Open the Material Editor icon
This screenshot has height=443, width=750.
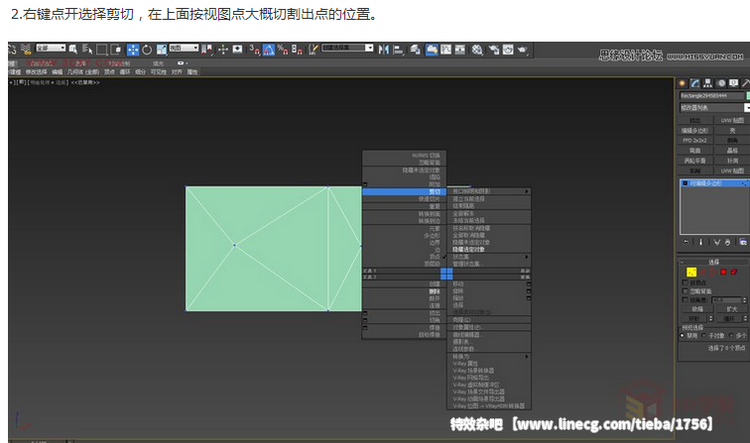[477, 49]
